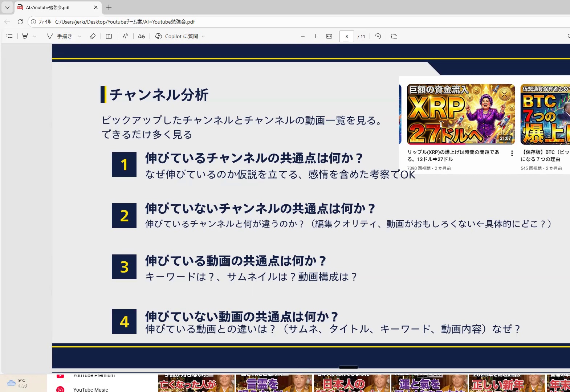Click the number 3 box
The image size is (570, 392).
(124, 267)
